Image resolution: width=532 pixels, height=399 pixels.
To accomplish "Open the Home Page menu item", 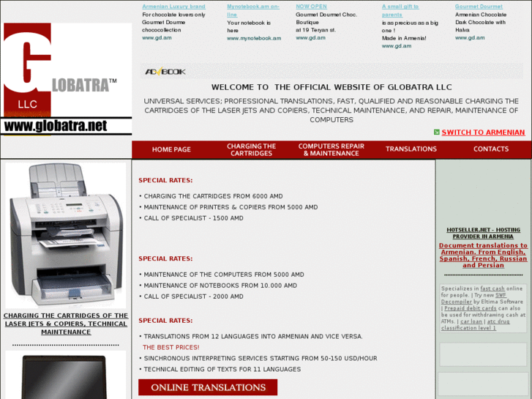I will point(171,149).
